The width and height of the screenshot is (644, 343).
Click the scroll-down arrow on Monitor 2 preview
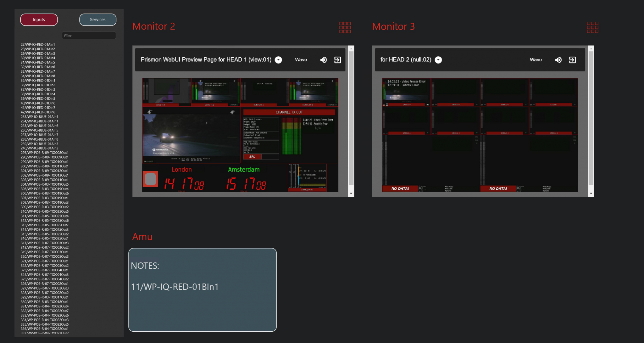(351, 193)
